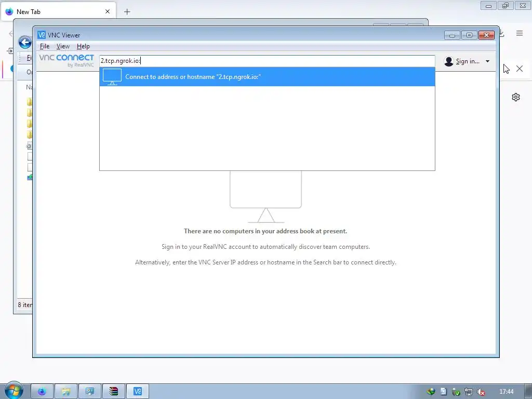The height and width of the screenshot is (399, 532).
Task: Minimize the VNC Viewer window
Action: pyautogui.click(x=452, y=35)
